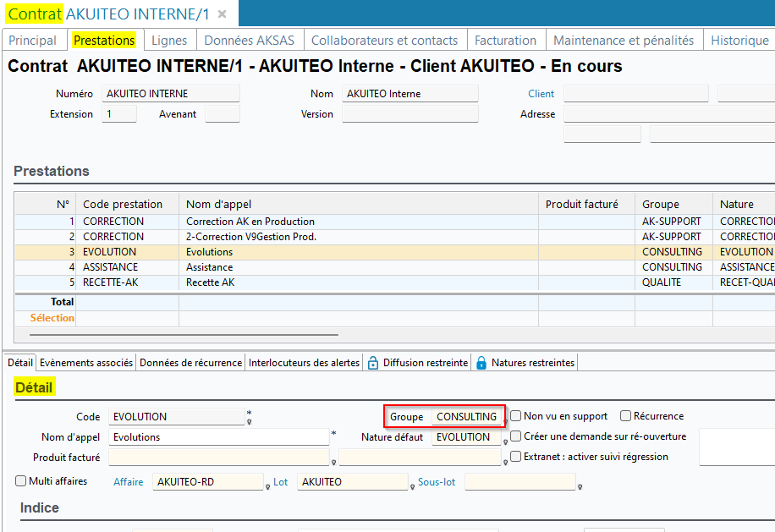Toggle the Multi affaires checkbox

pyautogui.click(x=21, y=481)
